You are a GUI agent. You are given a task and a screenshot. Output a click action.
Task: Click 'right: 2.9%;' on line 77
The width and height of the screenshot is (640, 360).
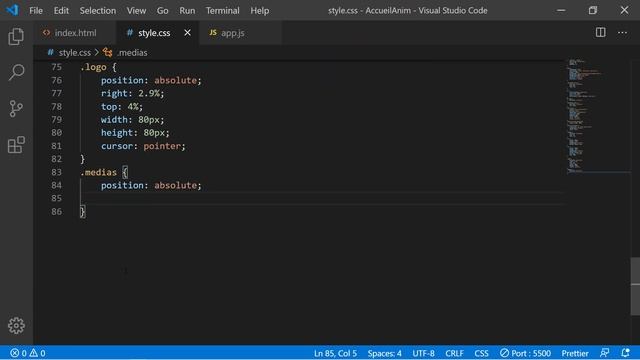(x=133, y=93)
